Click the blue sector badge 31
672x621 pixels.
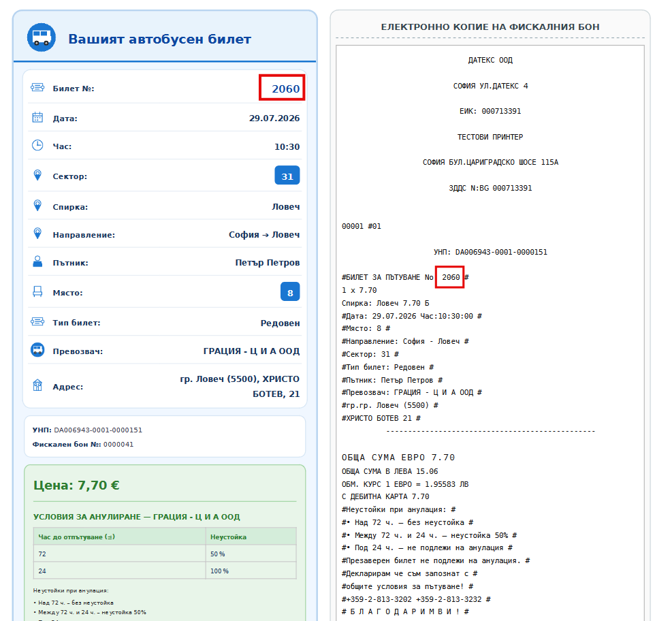coord(287,176)
